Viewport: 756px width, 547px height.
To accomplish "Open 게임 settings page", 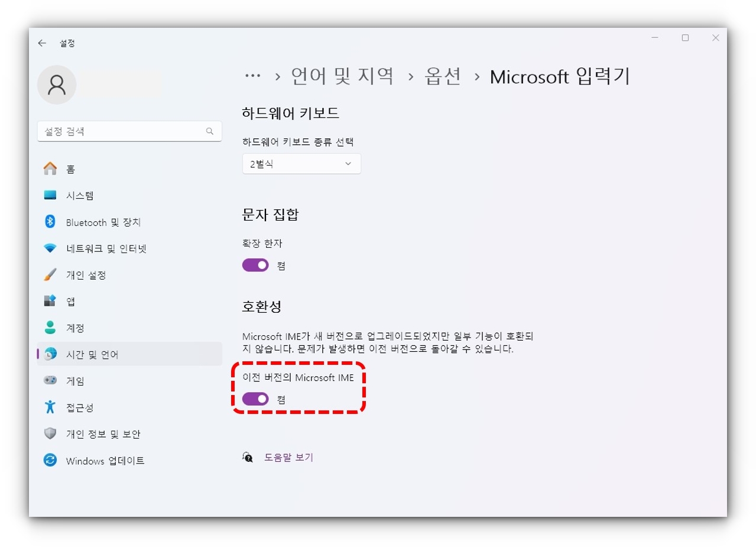I will 129,381.
